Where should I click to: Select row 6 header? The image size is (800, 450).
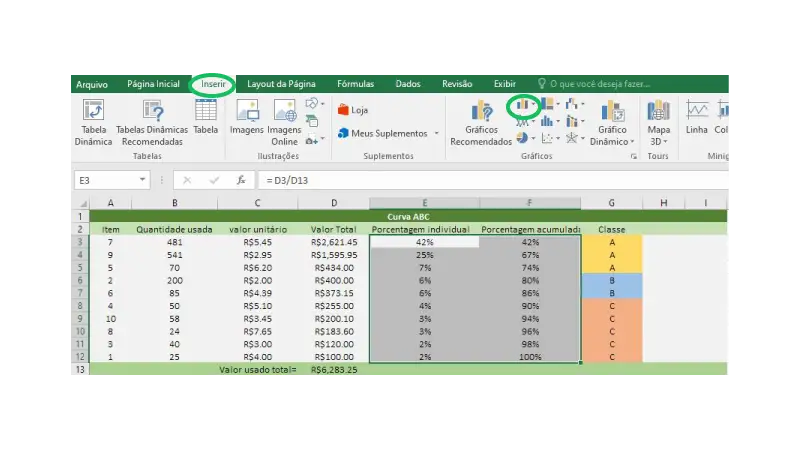click(81, 280)
